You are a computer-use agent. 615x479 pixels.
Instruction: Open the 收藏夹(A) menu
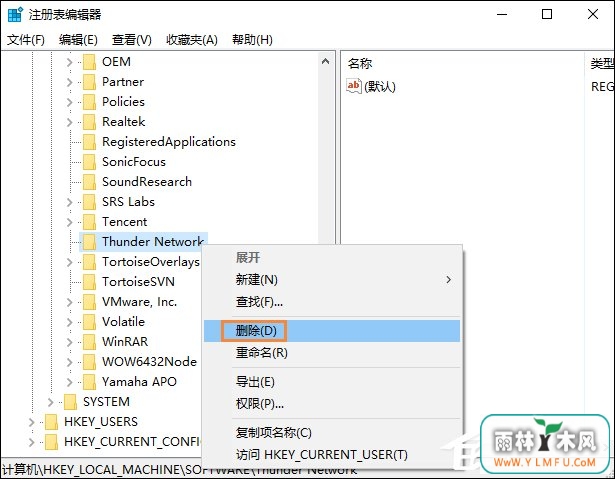pyautogui.click(x=192, y=40)
